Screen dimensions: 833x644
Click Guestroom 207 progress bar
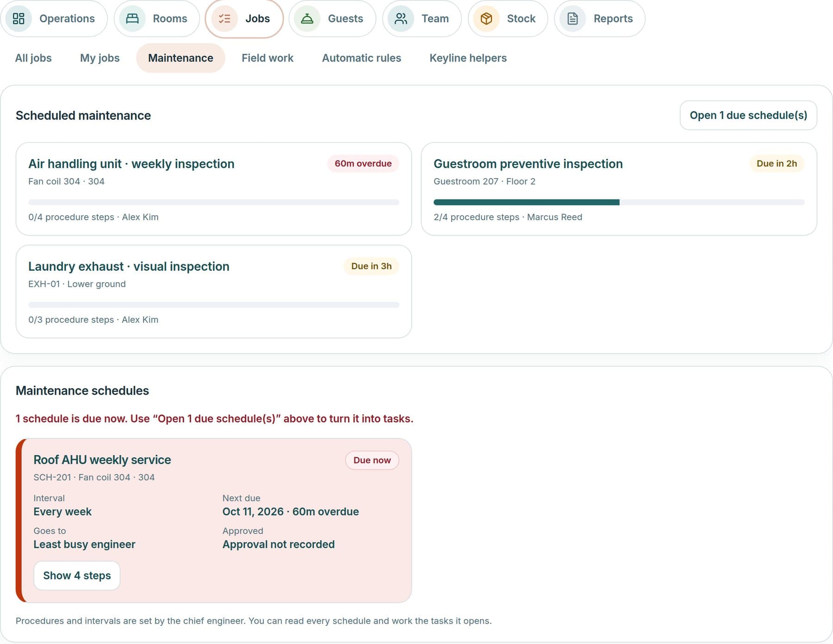pos(619,202)
